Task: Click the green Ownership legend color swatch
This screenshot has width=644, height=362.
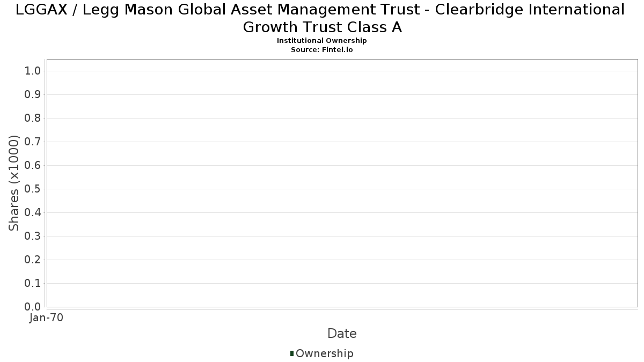Action: pos(292,353)
